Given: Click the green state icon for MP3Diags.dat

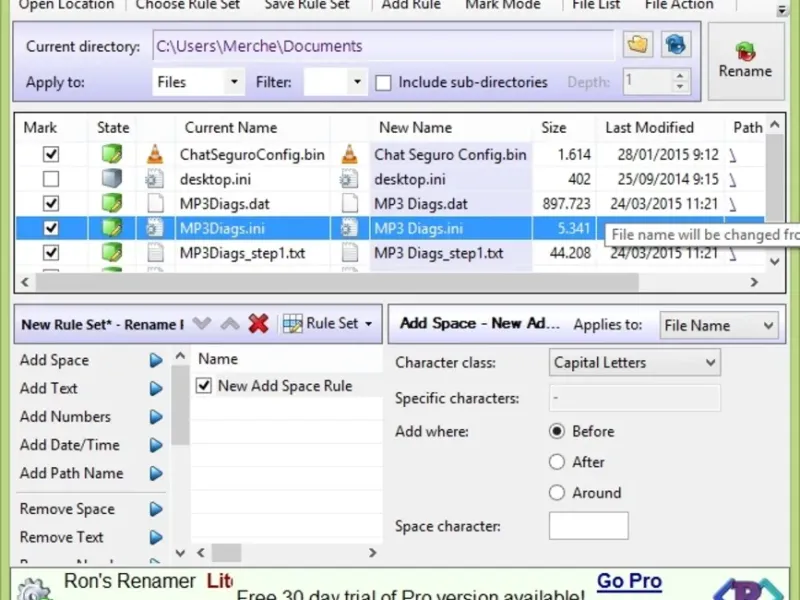Looking at the screenshot, I should tap(112, 204).
